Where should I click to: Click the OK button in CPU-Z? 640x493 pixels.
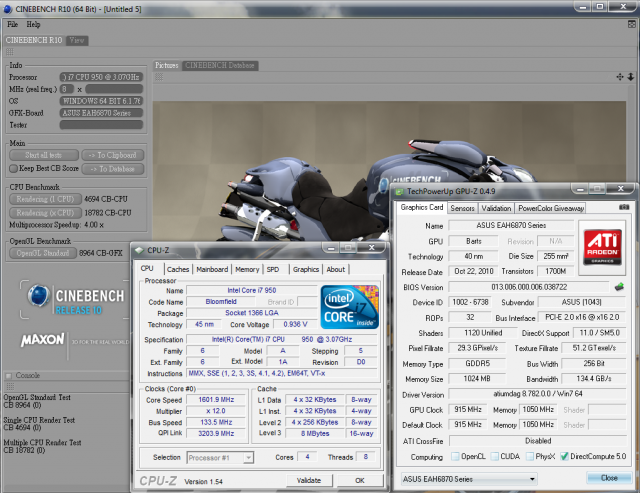click(360, 480)
